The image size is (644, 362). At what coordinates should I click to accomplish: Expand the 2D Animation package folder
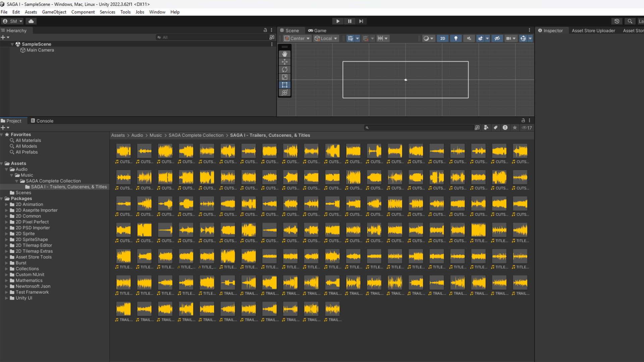[6, 204]
